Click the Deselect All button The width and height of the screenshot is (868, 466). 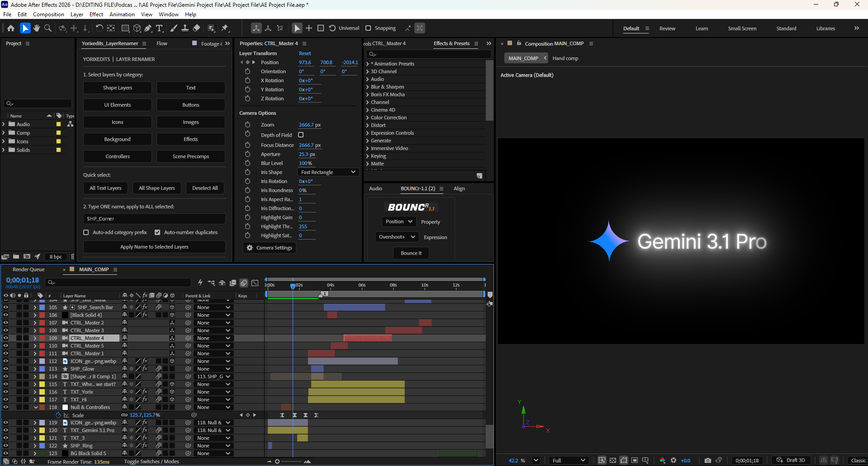point(205,188)
